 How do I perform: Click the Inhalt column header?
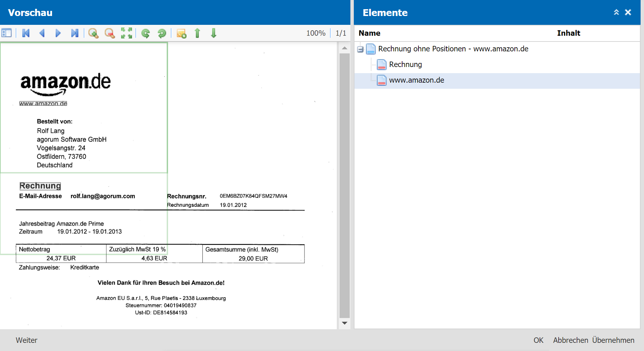pyautogui.click(x=568, y=33)
